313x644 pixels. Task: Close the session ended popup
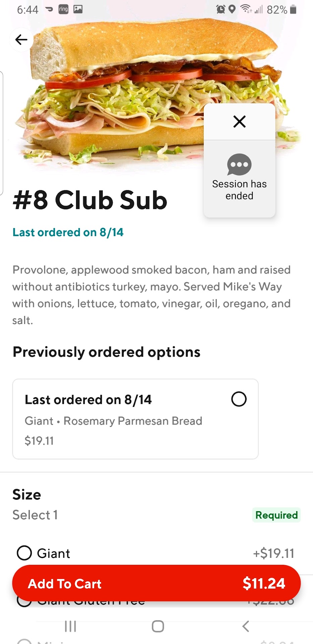pyautogui.click(x=239, y=121)
